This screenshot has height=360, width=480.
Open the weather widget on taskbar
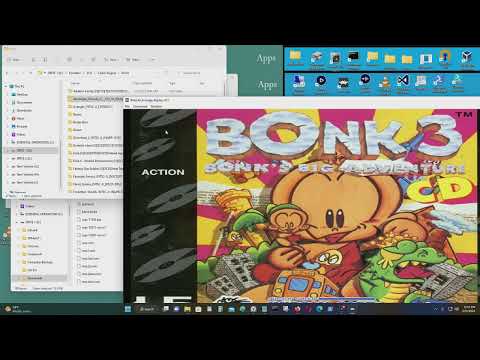point(18,309)
